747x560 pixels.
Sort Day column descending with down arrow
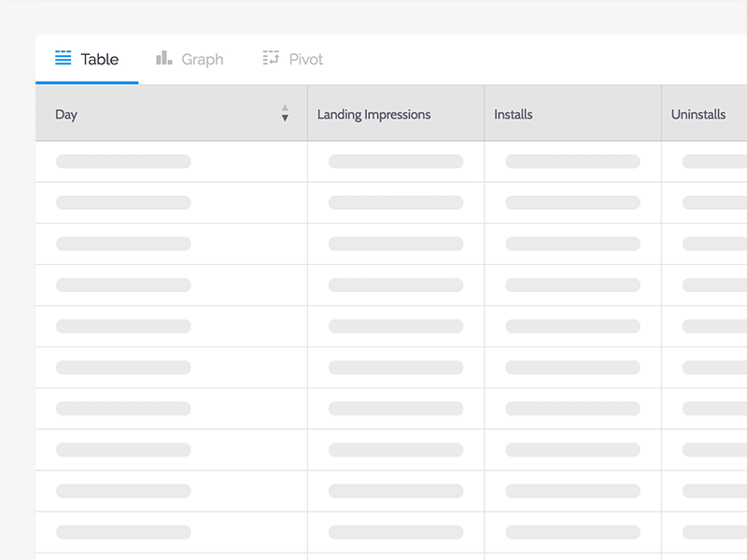point(285,119)
